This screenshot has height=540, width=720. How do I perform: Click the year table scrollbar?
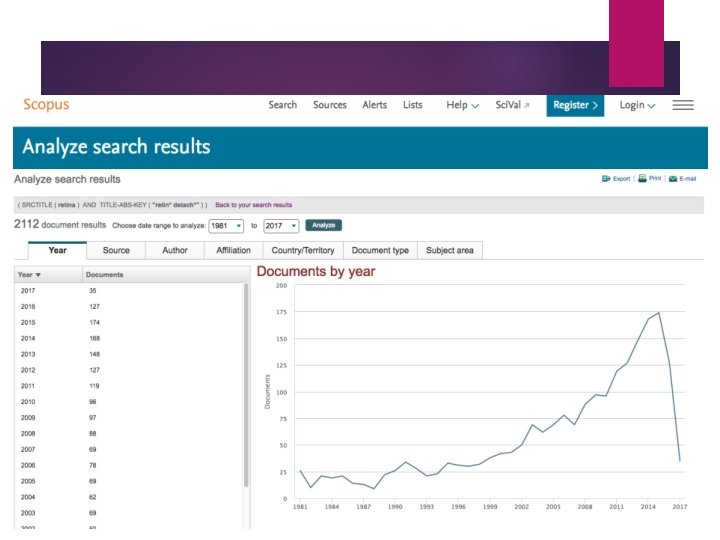pos(246,385)
